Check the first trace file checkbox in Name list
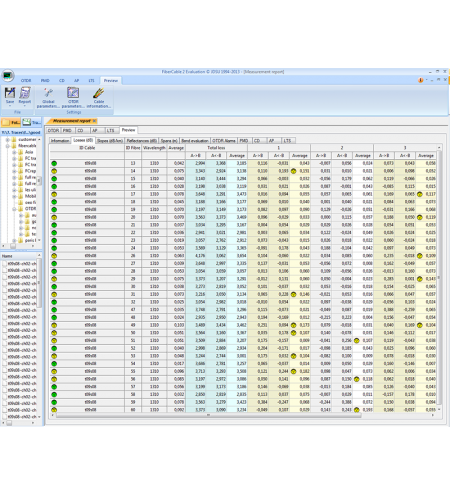450x495 pixels. coord(4,264)
